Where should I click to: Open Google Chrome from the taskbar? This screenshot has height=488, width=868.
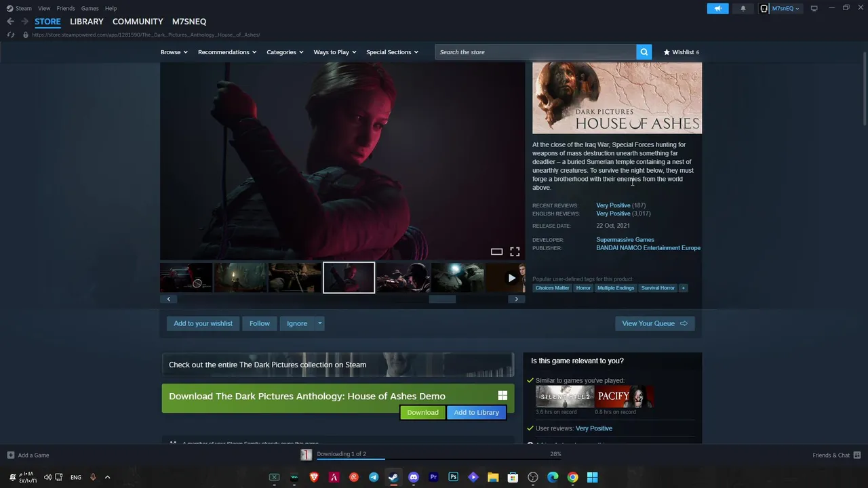coord(572,477)
